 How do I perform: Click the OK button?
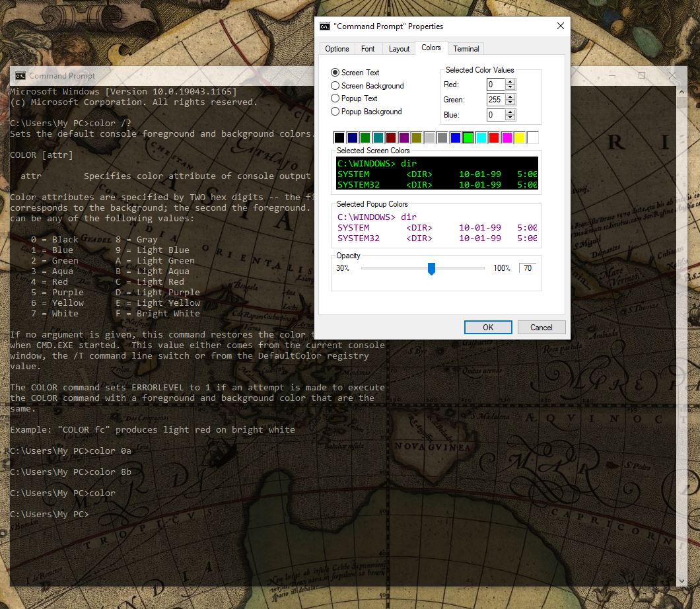click(488, 327)
